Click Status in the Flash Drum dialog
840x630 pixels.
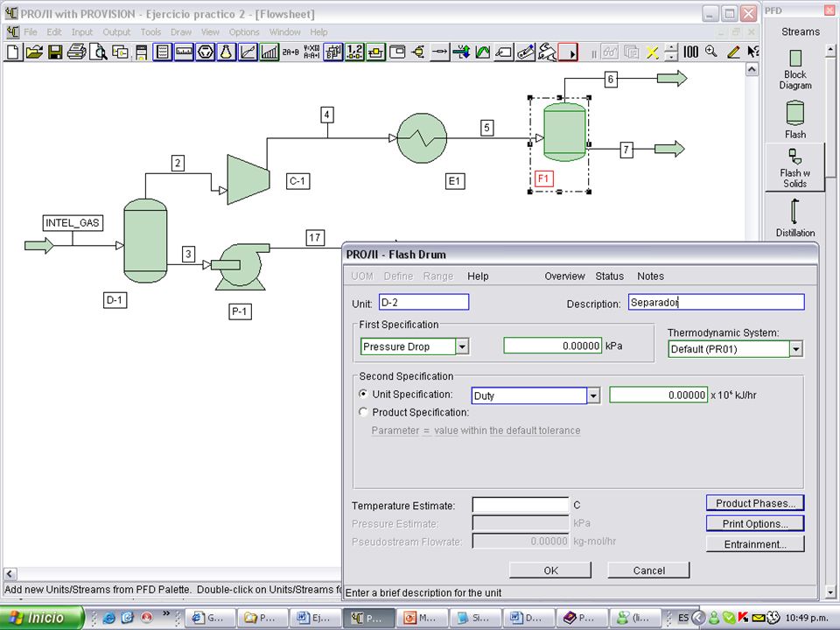[610, 276]
